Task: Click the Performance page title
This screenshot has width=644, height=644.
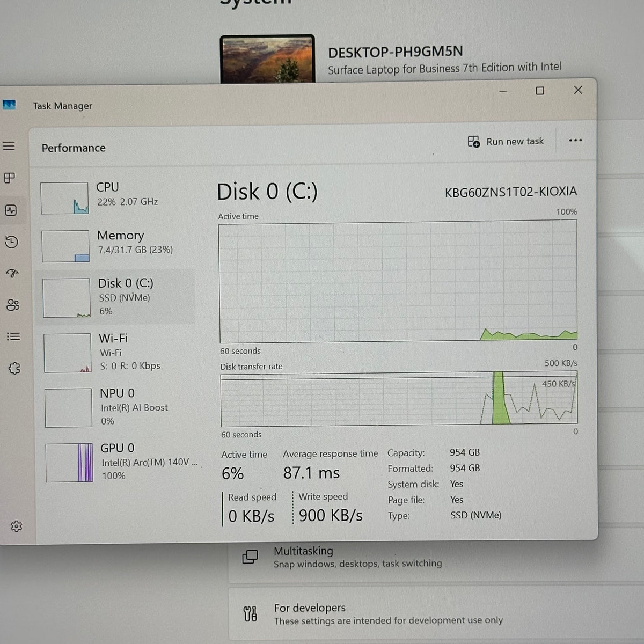Action: coord(74,148)
